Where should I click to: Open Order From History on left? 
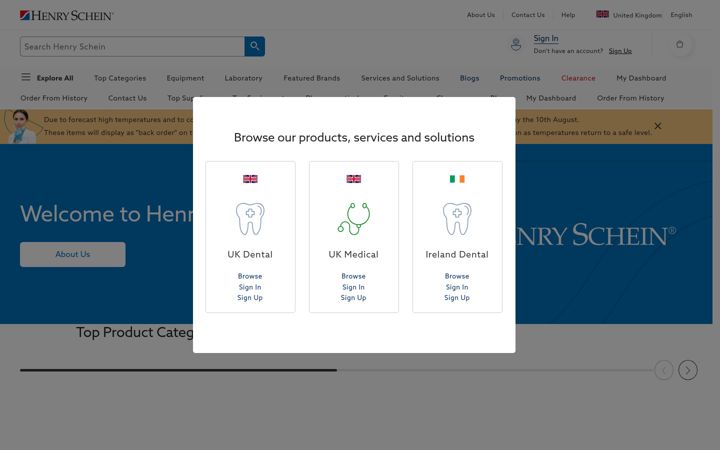point(54,98)
